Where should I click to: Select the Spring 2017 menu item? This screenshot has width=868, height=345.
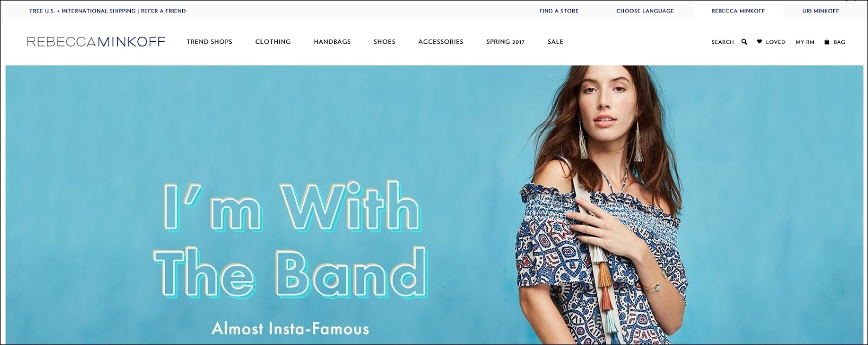point(506,42)
